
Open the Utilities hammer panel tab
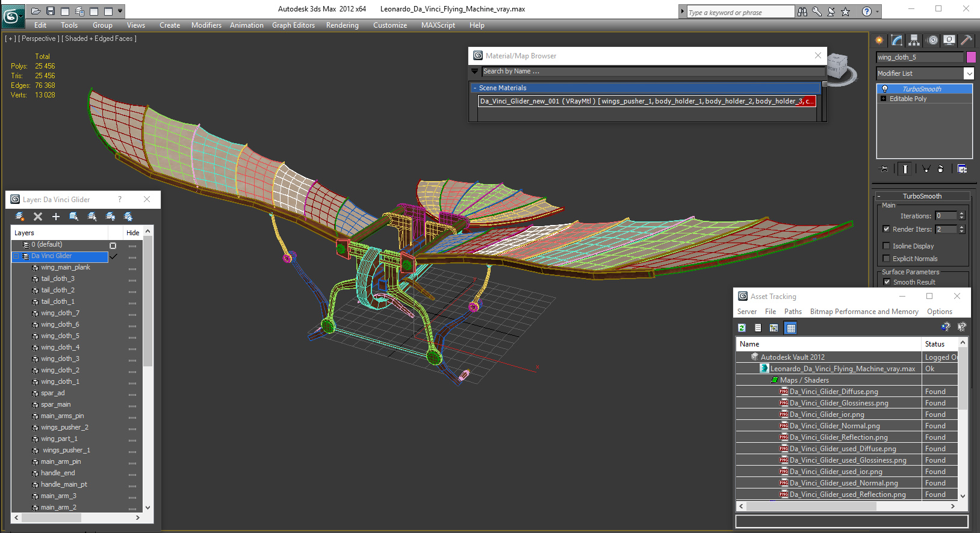[966, 40]
